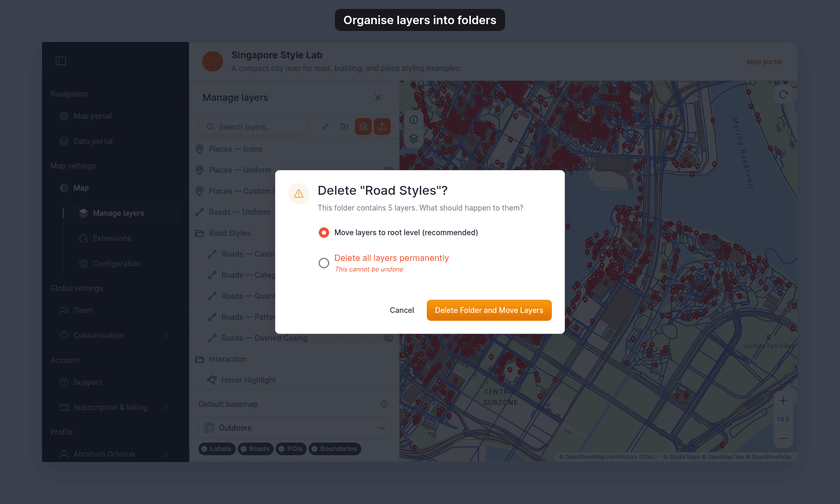Click the Team people icon in sidebar
Viewport: 840px width, 504px height.
(64, 310)
